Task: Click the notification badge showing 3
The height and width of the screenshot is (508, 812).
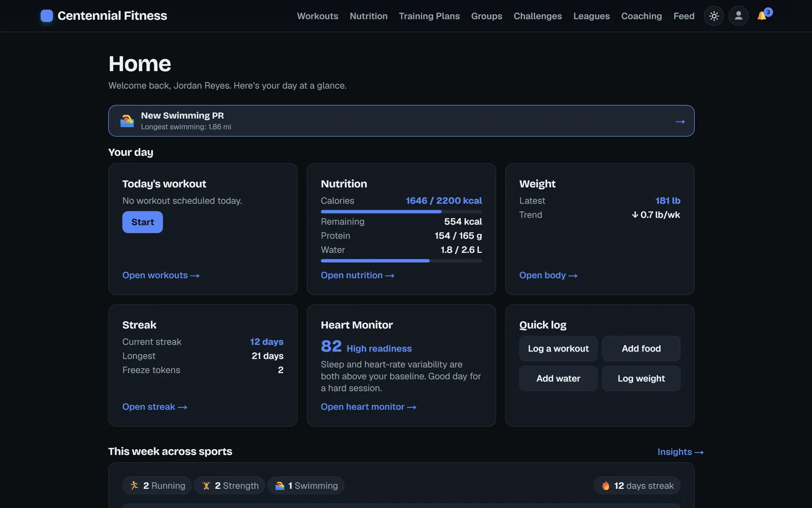Action: pyautogui.click(x=768, y=12)
